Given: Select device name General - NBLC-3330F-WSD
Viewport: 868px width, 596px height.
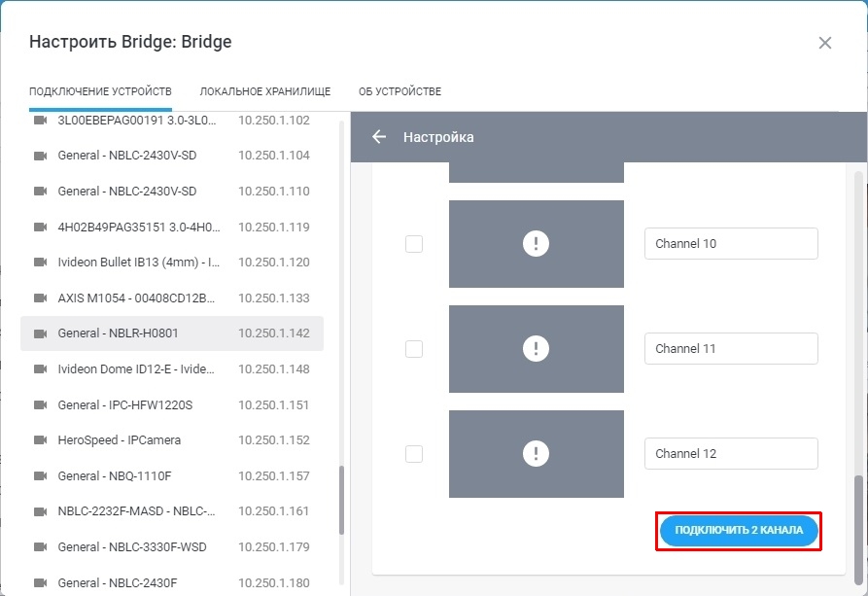Looking at the screenshot, I should pos(132,546).
